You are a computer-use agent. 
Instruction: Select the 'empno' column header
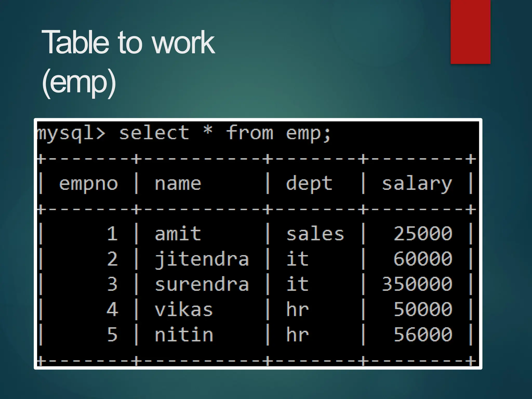89,185
